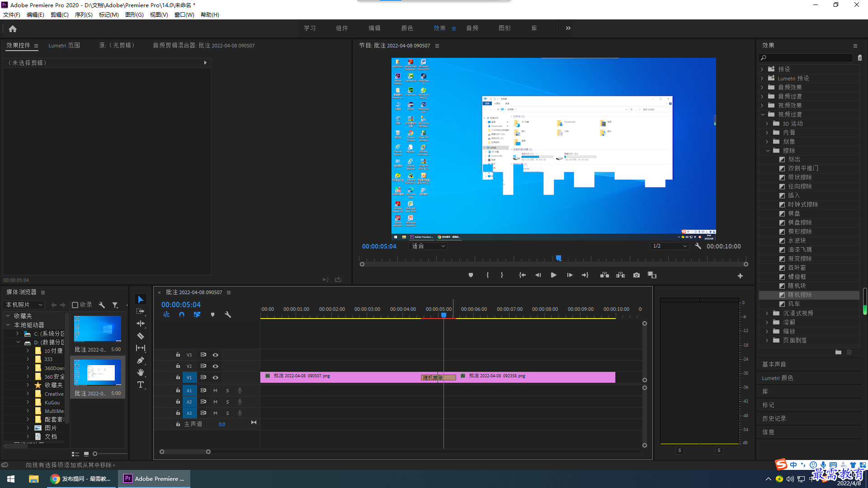Select the Pen tool
The image size is (868, 488).
pyautogui.click(x=141, y=360)
